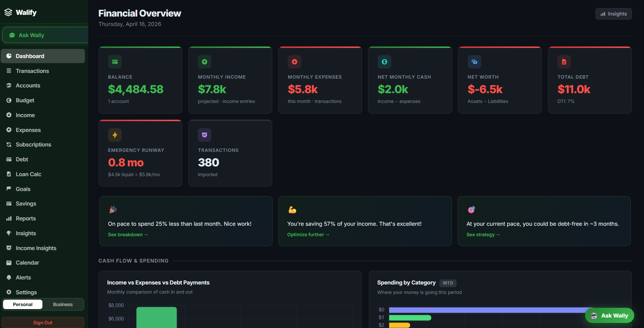
Task: Click the target debt-free icon
Action: [x=471, y=210]
